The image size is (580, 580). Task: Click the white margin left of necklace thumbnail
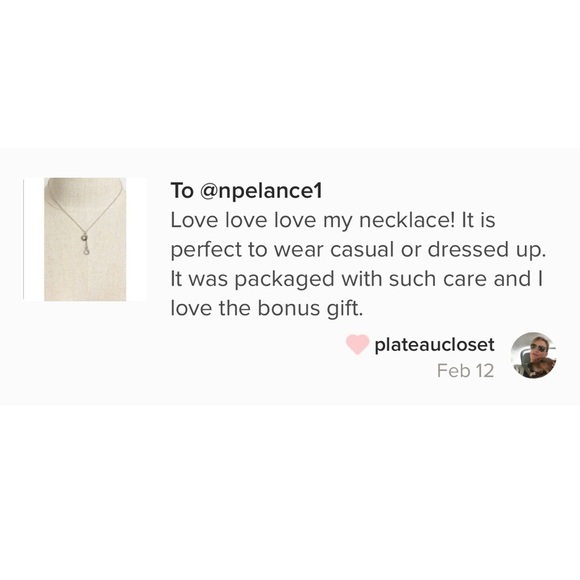click(34, 239)
